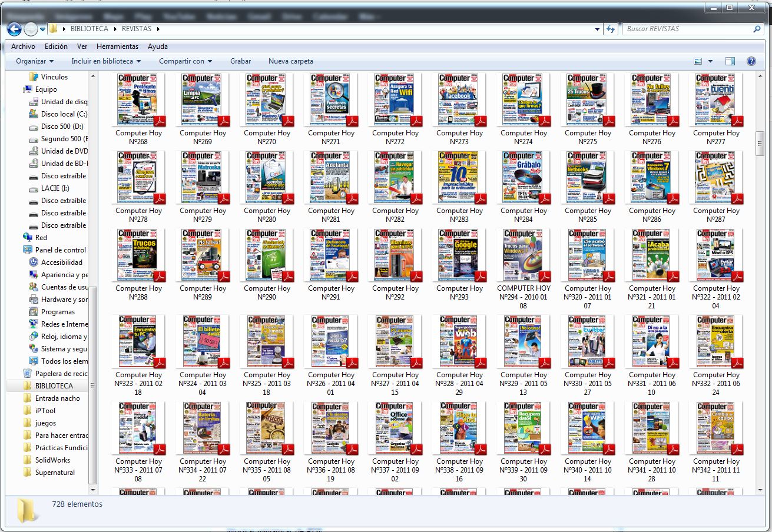Click the Buscar REVISTAS search field
The width and height of the screenshot is (772, 532).
tap(687, 29)
